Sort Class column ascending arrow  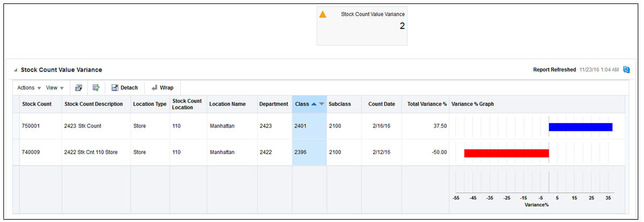pyautogui.click(x=314, y=104)
